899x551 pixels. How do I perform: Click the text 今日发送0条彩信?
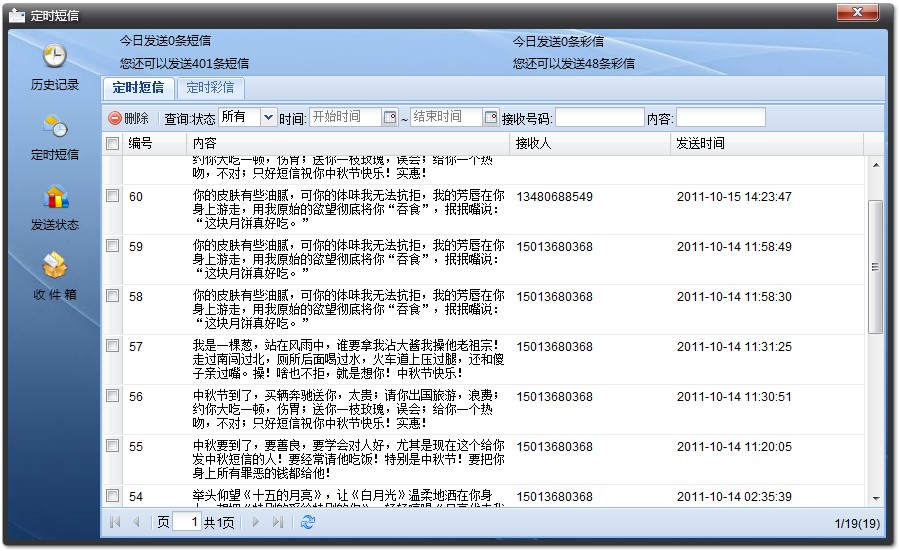pos(558,41)
